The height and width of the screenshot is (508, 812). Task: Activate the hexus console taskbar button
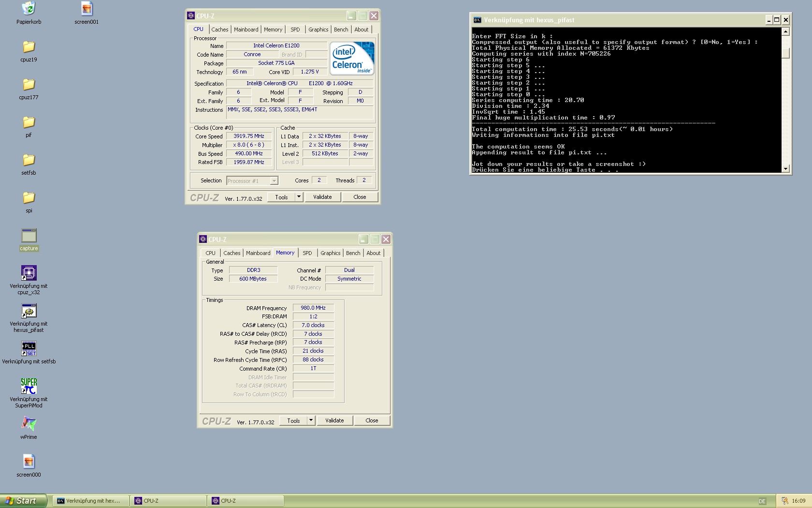click(91, 501)
